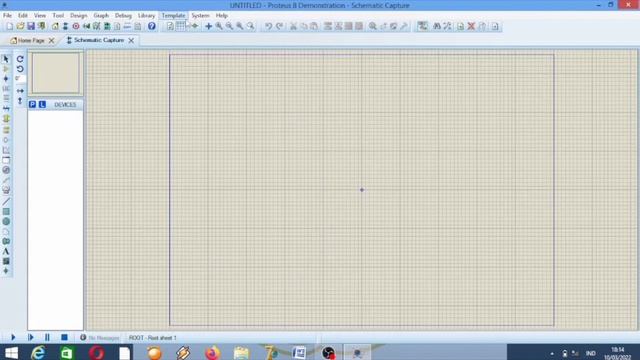Select the 2D text tool letter A

tap(6, 251)
